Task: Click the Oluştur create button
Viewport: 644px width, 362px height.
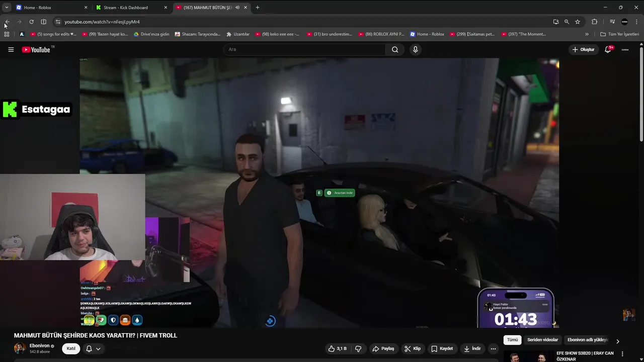Action: (583, 49)
